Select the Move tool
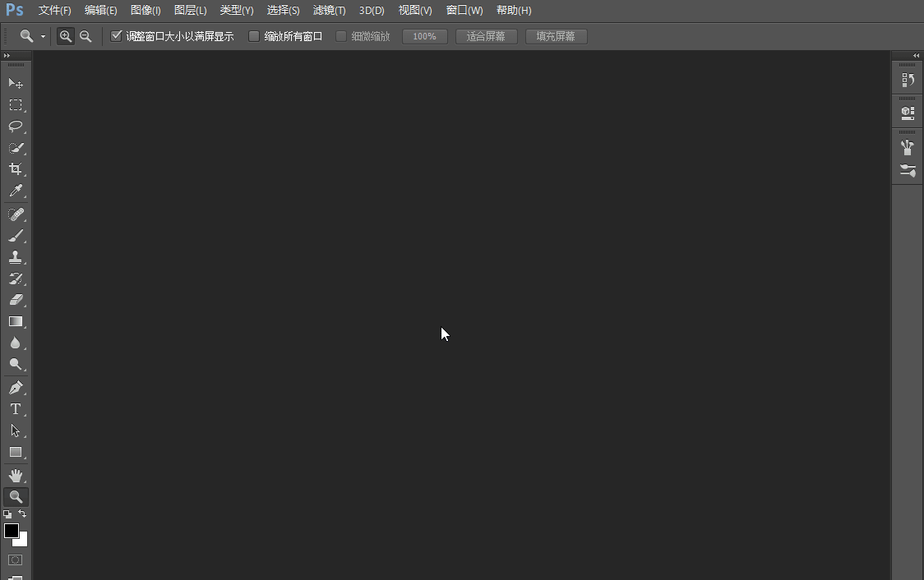The width and height of the screenshot is (924, 580). coord(15,84)
